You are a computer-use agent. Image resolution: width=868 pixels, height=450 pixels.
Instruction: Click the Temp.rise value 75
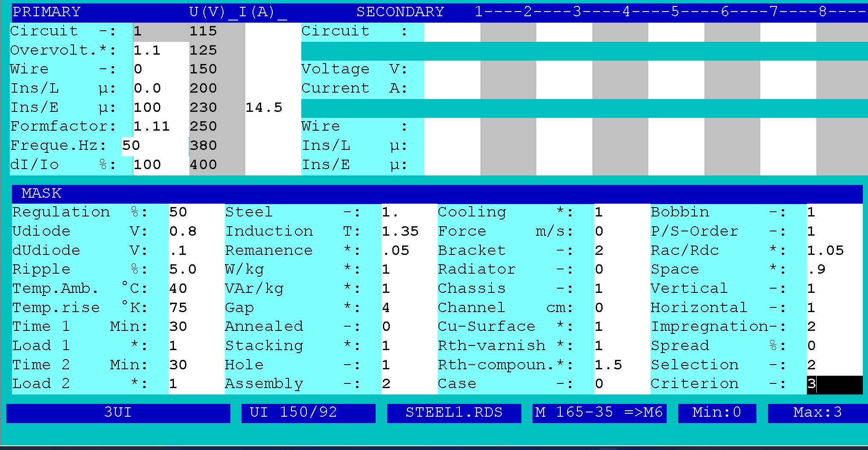(x=197, y=308)
